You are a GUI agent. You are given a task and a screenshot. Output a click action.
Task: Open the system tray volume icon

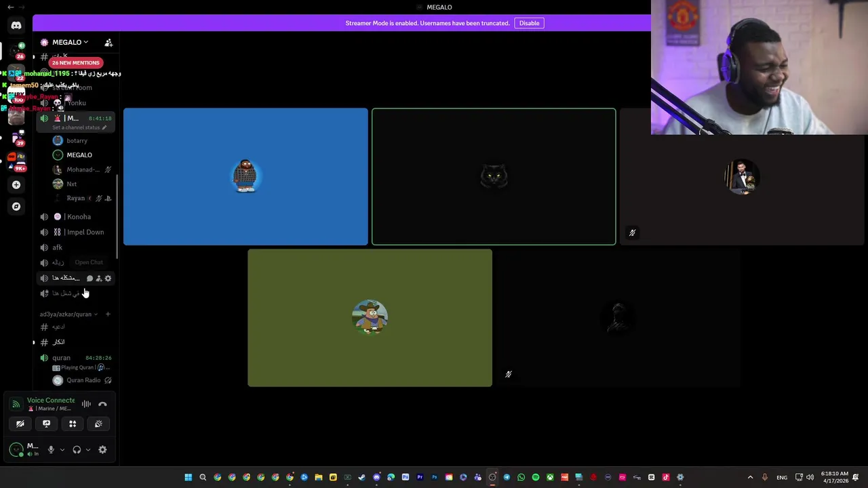[x=810, y=477]
